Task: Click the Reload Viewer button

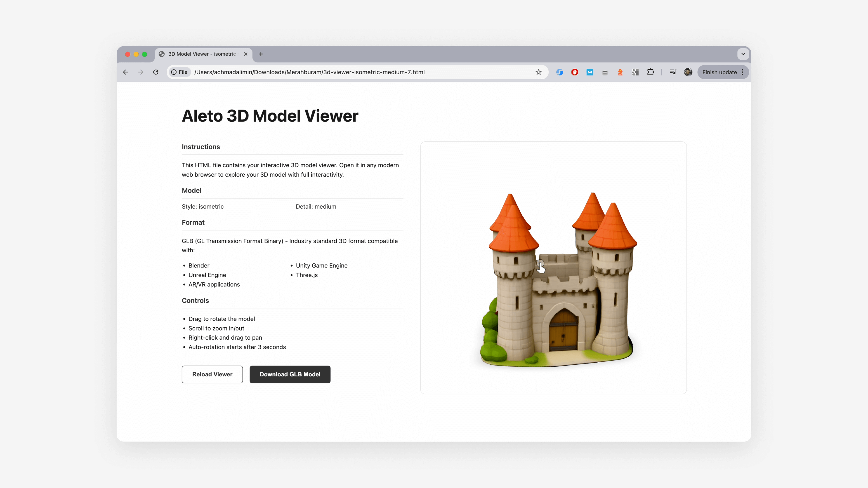Action: coord(212,374)
